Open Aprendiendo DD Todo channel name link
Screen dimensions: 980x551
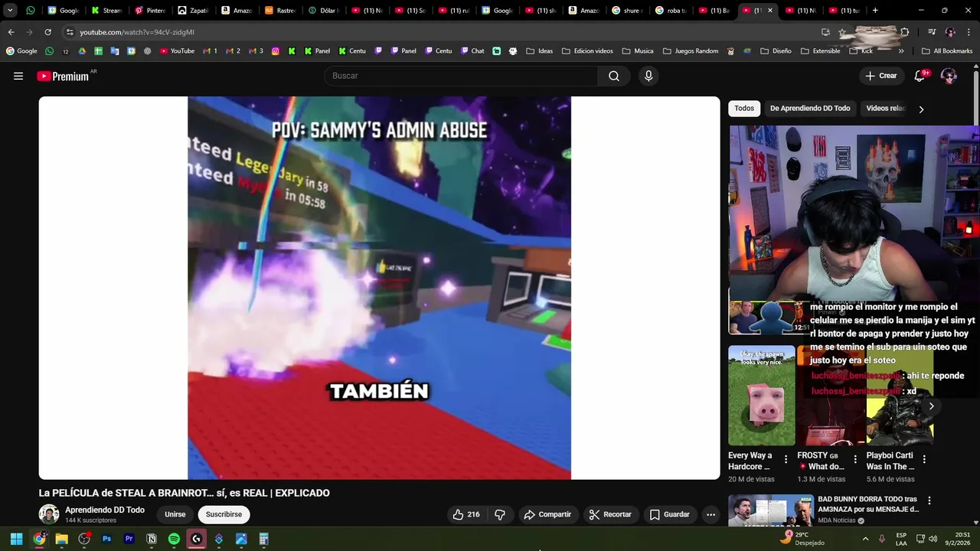[105, 510]
